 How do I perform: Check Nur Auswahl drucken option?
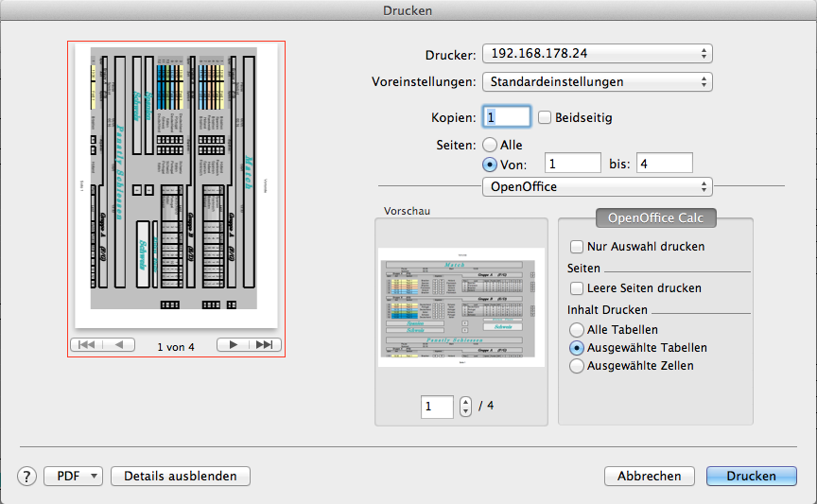click(577, 247)
